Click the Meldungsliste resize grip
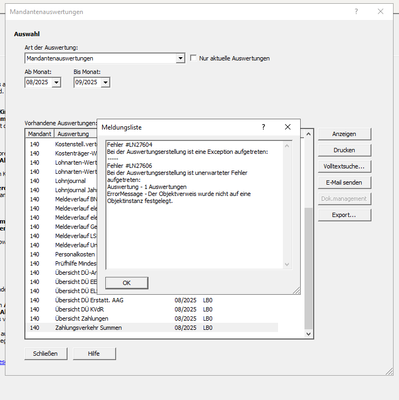The height and width of the screenshot is (400, 399). pyautogui.click(x=296, y=291)
